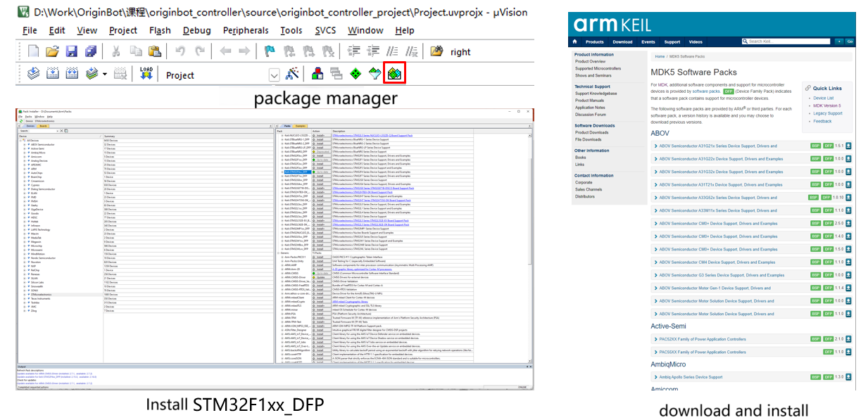Open the Edit menu
This screenshot has height=420, width=868.
(x=57, y=30)
